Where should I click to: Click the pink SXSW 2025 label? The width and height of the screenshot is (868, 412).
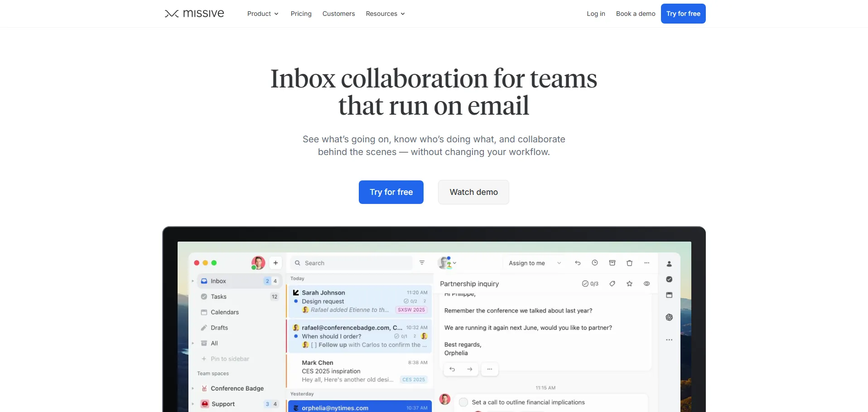click(x=411, y=310)
